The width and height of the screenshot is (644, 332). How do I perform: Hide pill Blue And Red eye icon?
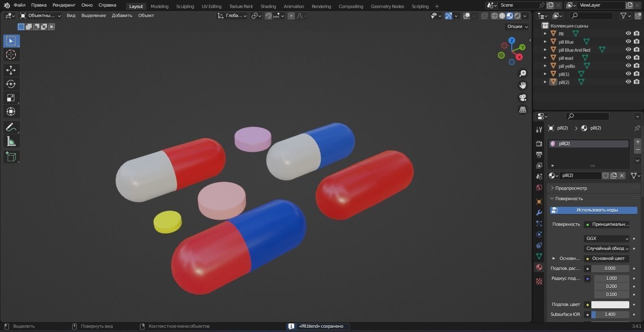(628, 50)
